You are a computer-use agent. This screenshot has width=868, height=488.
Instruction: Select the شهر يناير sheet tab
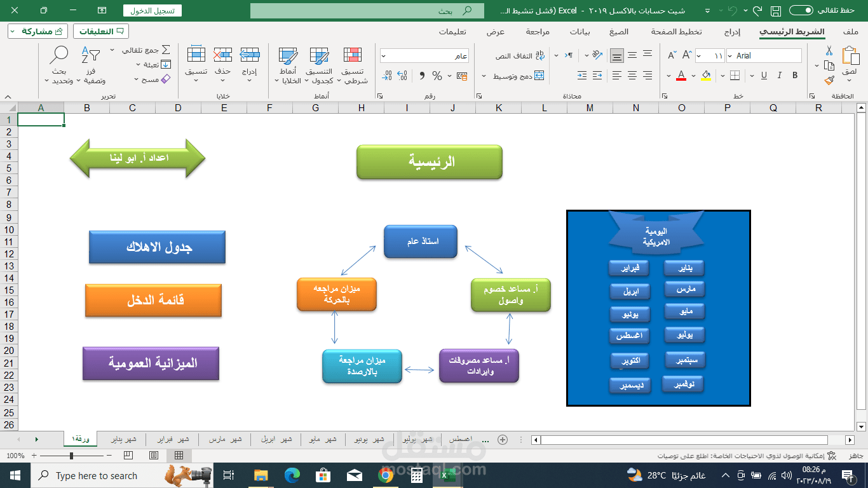[x=123, y=439]
